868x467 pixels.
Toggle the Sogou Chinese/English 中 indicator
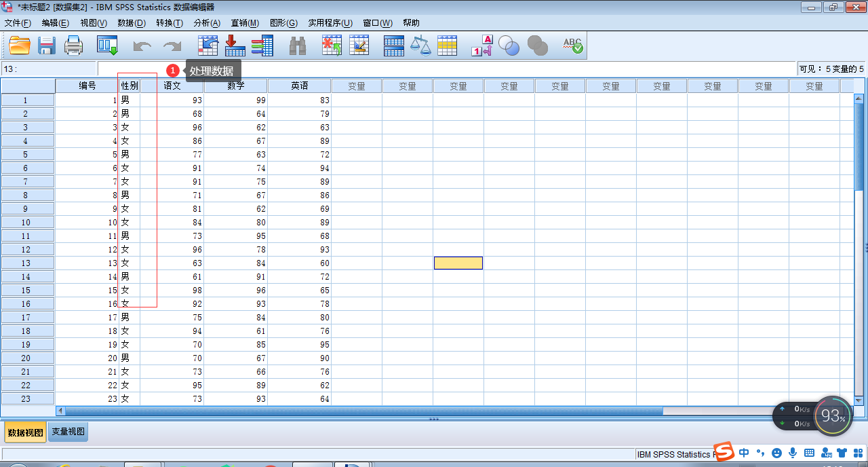[x=744, y=453]
